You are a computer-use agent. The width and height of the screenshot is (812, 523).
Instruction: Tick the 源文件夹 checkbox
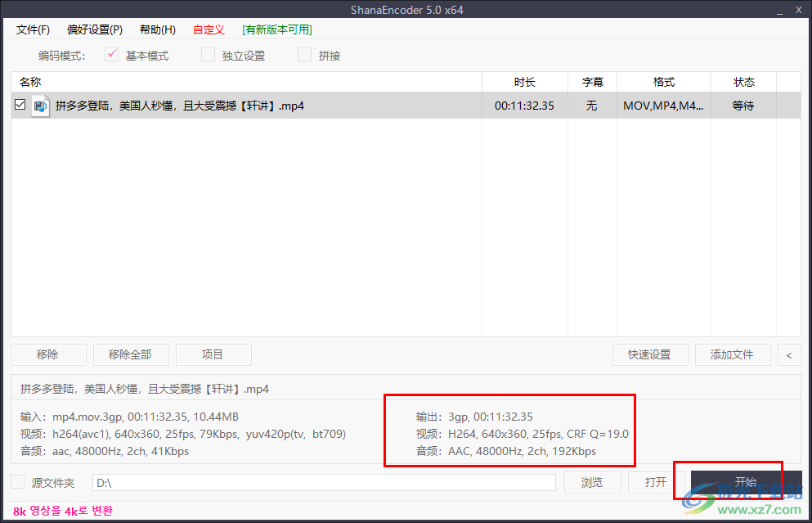pyautogui.click(x=18, y=481)
